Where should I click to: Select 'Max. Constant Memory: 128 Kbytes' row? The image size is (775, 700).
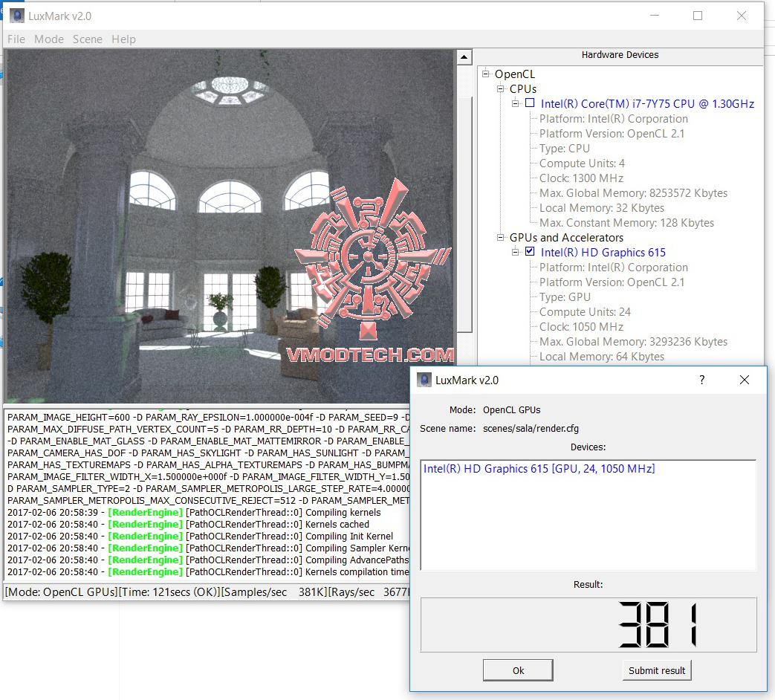(x=626, y=223)
